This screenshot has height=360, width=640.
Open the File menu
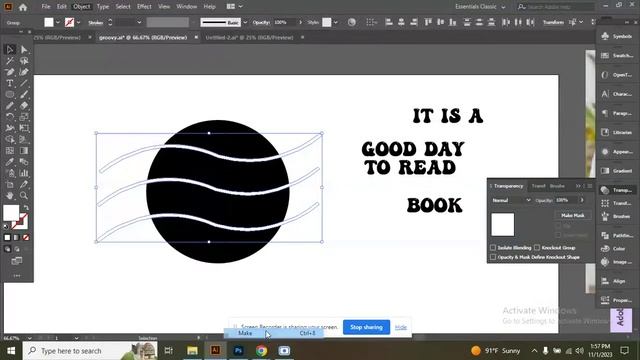(x=46, y=7)
